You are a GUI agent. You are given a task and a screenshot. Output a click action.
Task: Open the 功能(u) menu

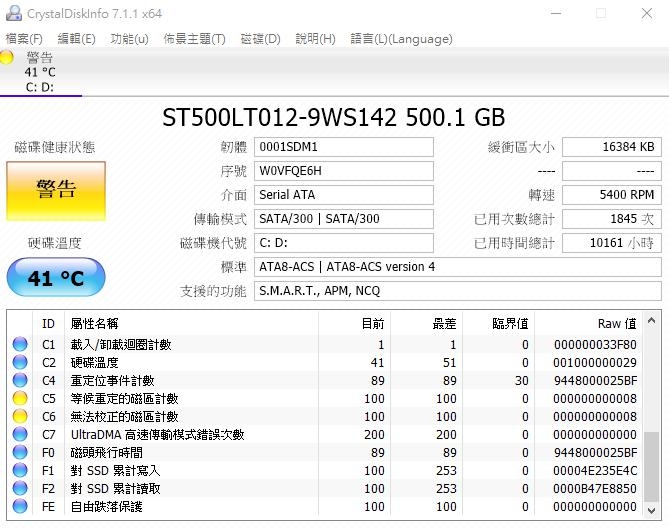(129, 39)
